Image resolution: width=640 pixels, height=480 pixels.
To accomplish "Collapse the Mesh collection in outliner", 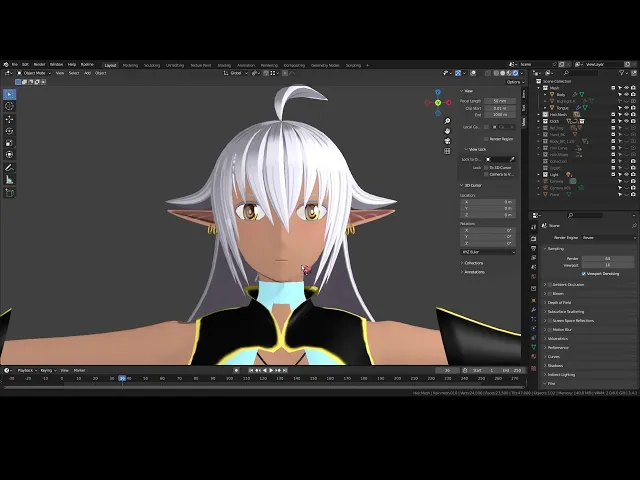I will pyautogui.click(x=538, y=88).
